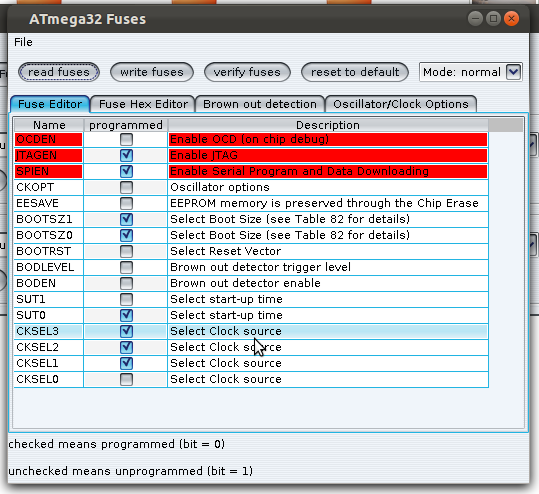Screen dimensions: 539x494
Task: Select the JTAGEN name cell
Action: point(48,155)
